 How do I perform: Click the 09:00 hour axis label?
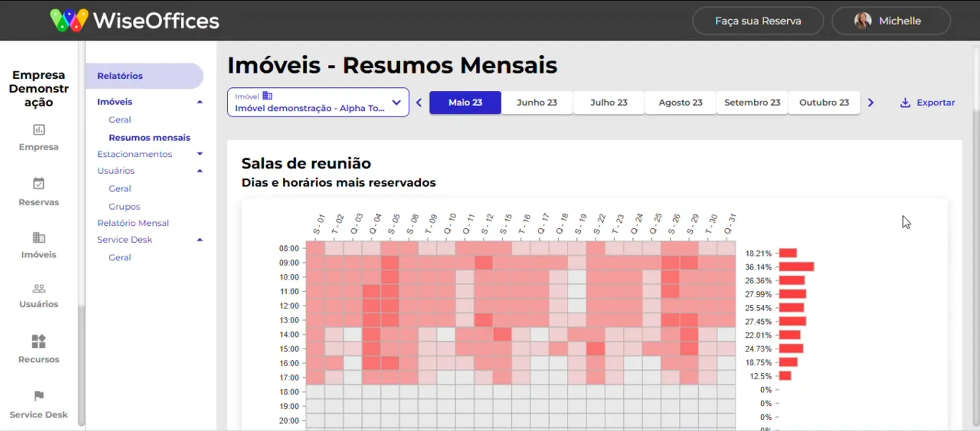(289, 262)
